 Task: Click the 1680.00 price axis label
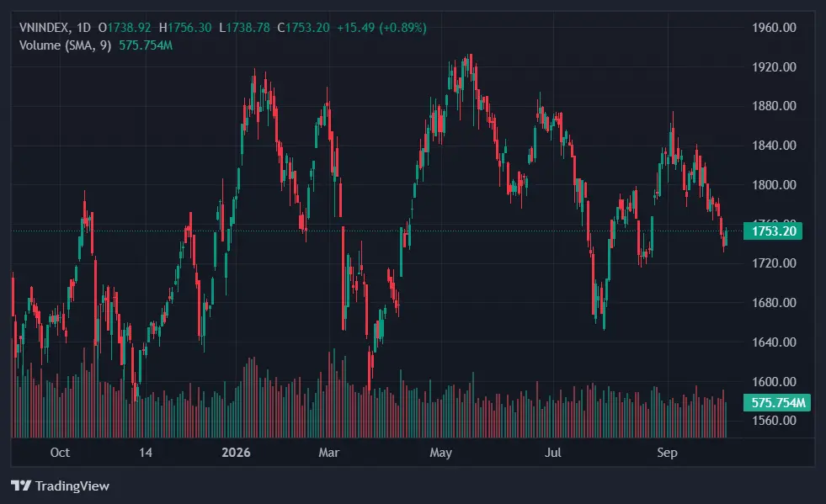[774, 303]
